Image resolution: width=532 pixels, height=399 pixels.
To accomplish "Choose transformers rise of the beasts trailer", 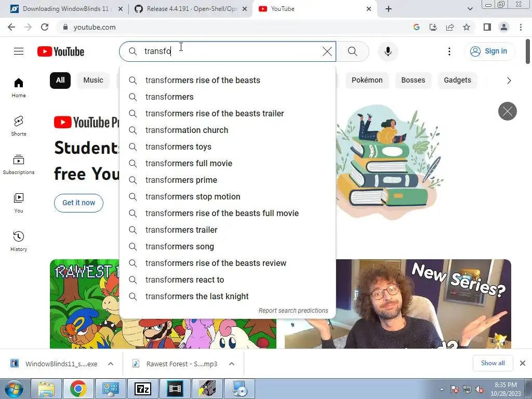I will click(x=228, y=114).
